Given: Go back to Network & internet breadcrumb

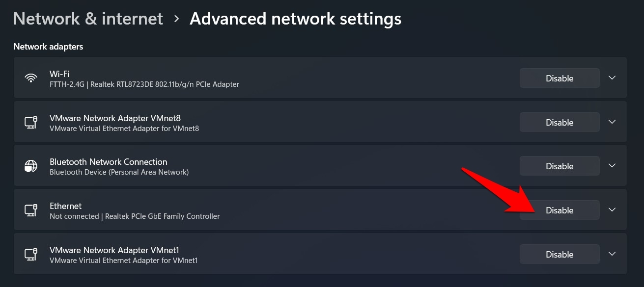Looking at the screenshot, I should (88, 19).
